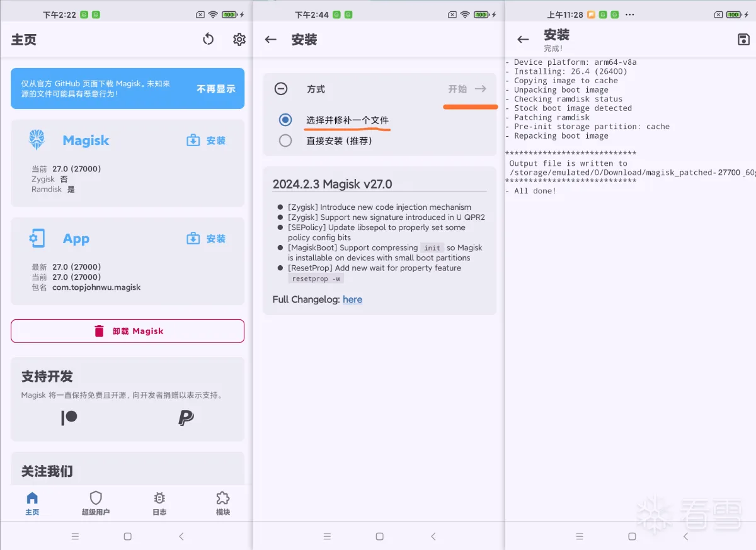Collapse the 方式 section with the minus icon

tap(282, 89)
